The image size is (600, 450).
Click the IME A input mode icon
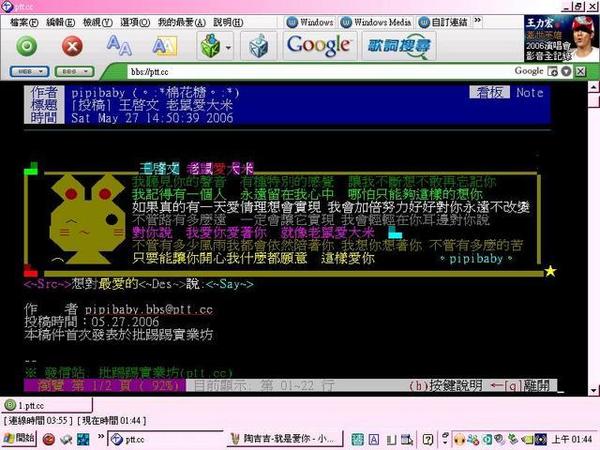[373, 439]
